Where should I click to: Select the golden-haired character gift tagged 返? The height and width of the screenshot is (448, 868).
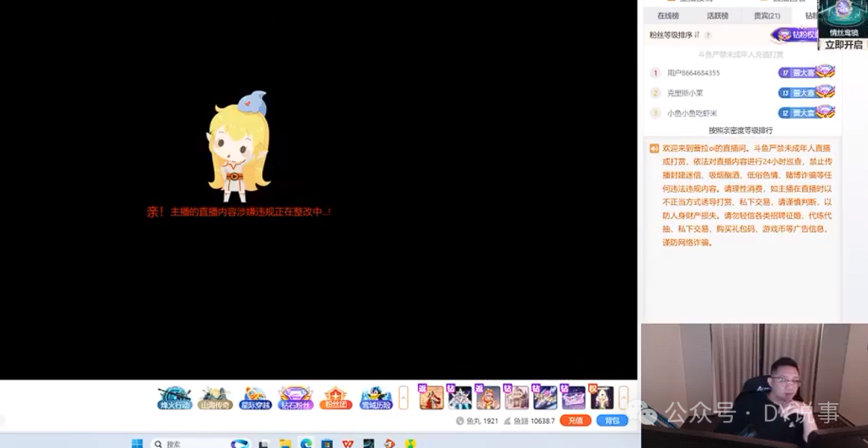click(488, 397)
